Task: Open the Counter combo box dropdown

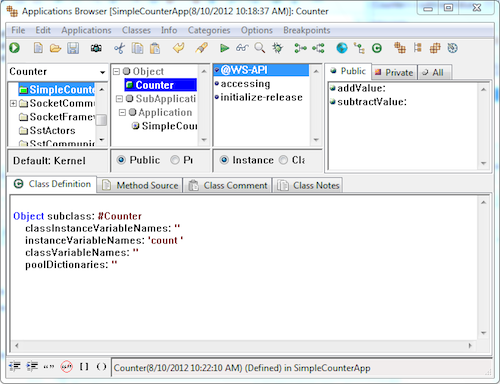Action: pos(102,72)
